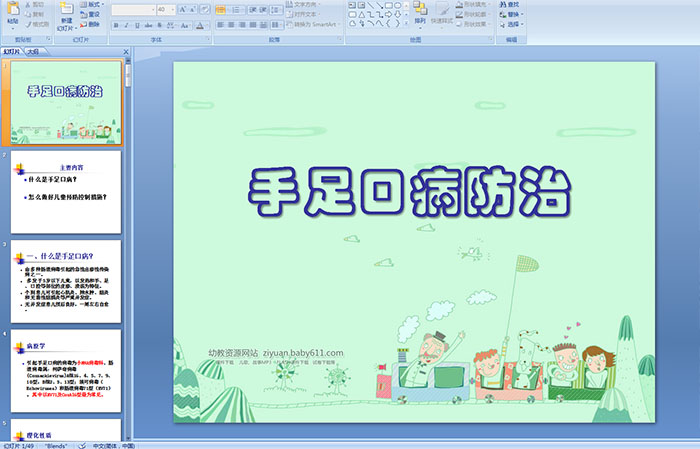The height and width of the screenshot is (449, 700).
Task: Click the Find (查找) binoculars button
Action: (x=510, y=4)
